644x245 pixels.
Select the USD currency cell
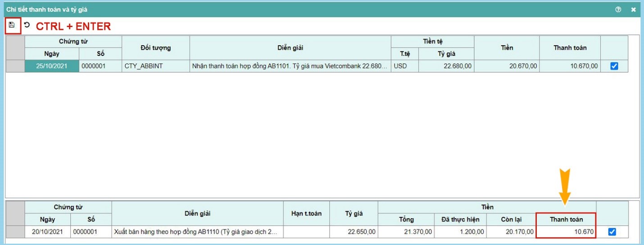point(404,66)
